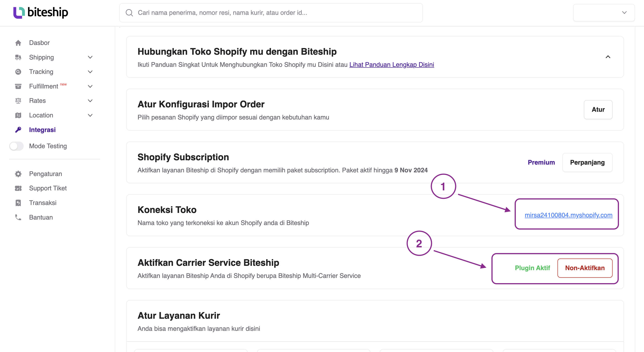The image size is (644, 352).
Task: Click the Tracking icon in sidebar
Action: (x=18, y=72)
